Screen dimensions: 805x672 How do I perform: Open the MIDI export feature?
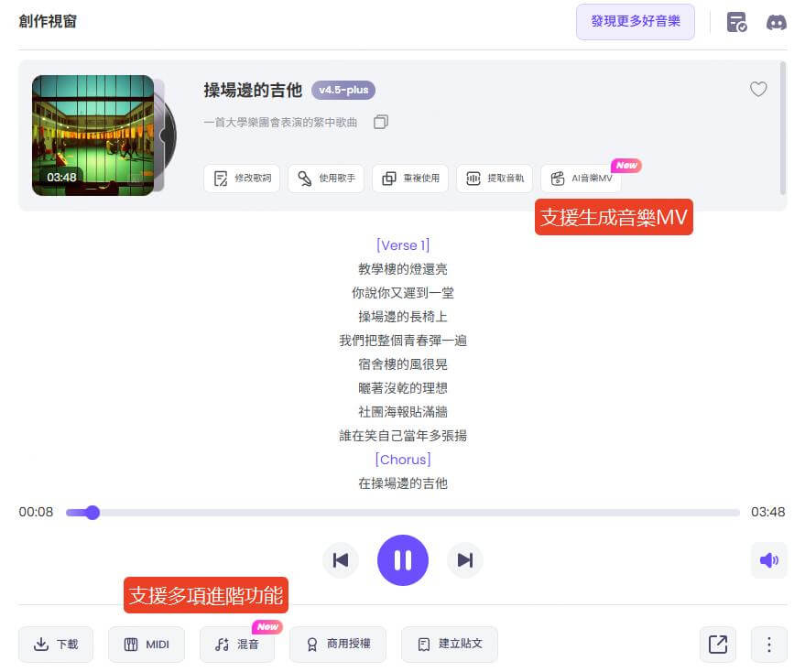pos(146,645)
